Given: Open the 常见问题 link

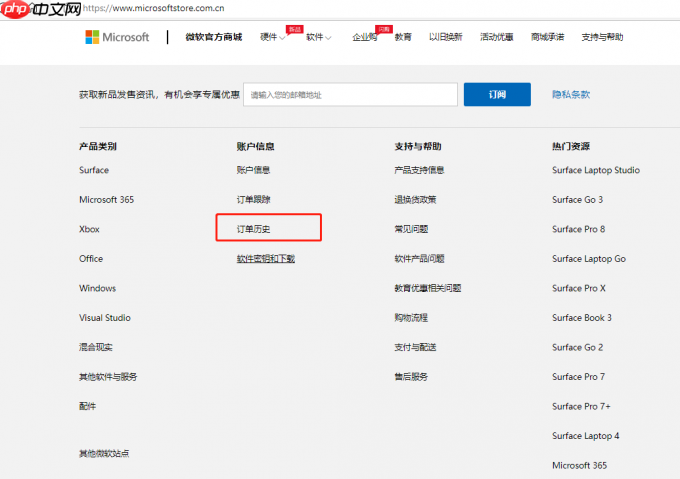Looking at the screenshot, I should coord(411,229).
